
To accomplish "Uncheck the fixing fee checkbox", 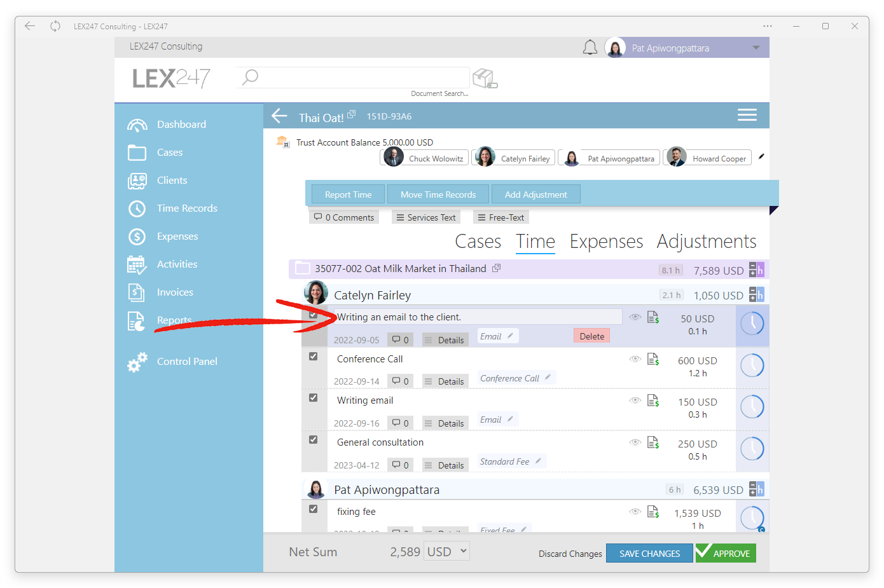I will [x=313, y=509].
